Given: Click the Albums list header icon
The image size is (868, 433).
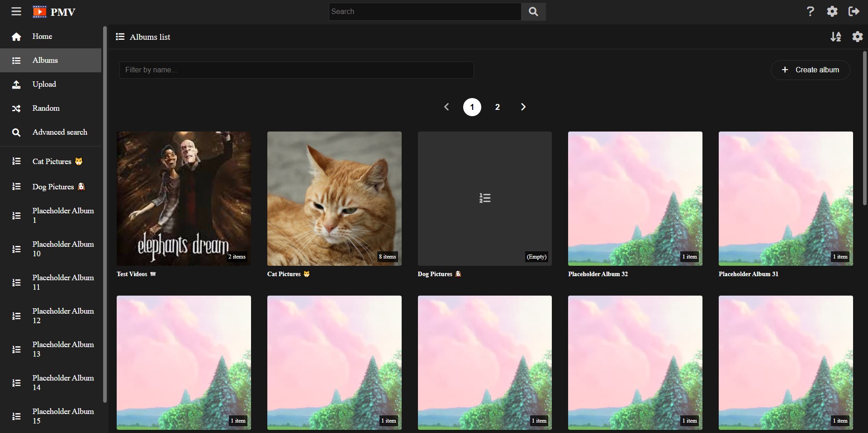Looking at the screenshot, I should click(x=120, y=37).
